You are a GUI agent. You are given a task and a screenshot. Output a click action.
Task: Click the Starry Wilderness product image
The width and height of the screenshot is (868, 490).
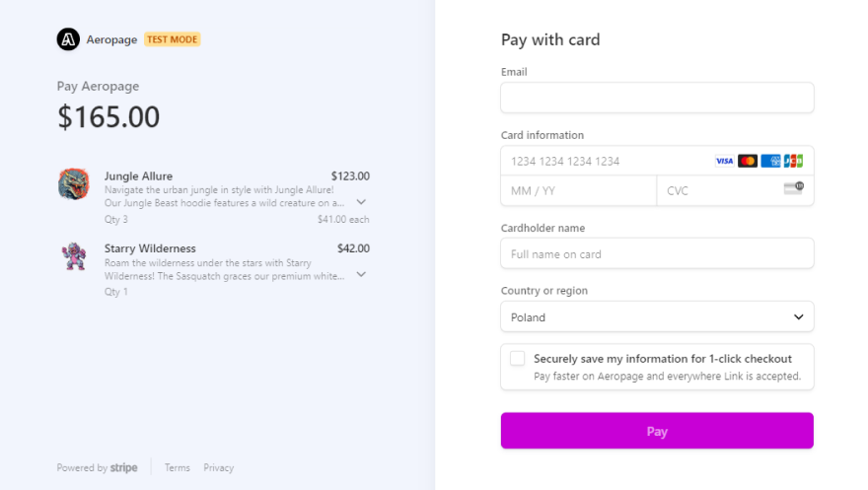pyautogui.click(x=74, y=256)
